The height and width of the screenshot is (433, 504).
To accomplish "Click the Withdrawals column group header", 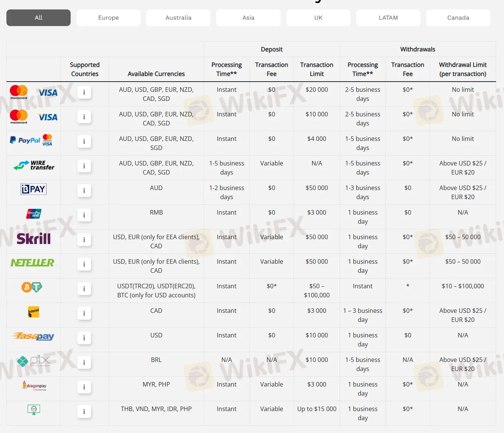I will pyautogui.click(x=417, y=49).
